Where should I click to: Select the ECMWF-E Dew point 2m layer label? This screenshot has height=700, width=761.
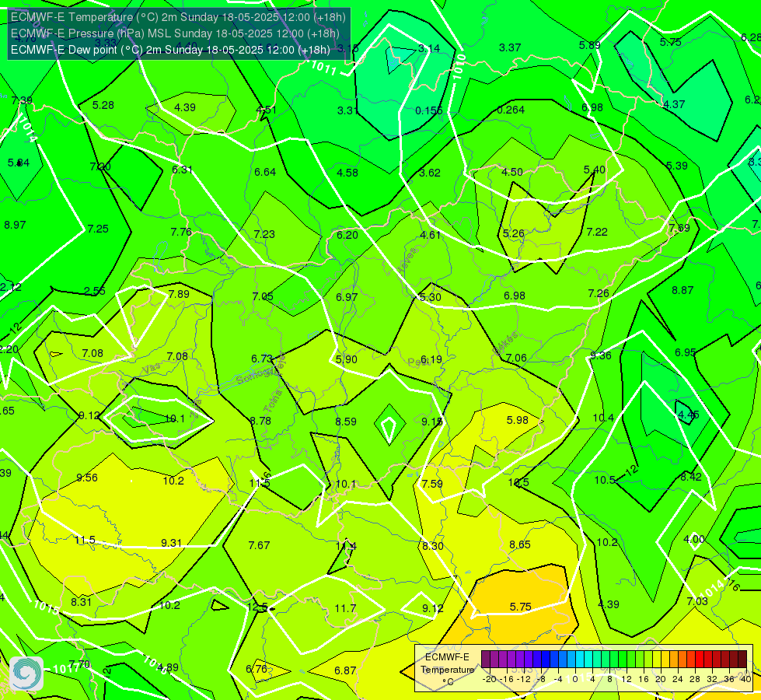170,50
